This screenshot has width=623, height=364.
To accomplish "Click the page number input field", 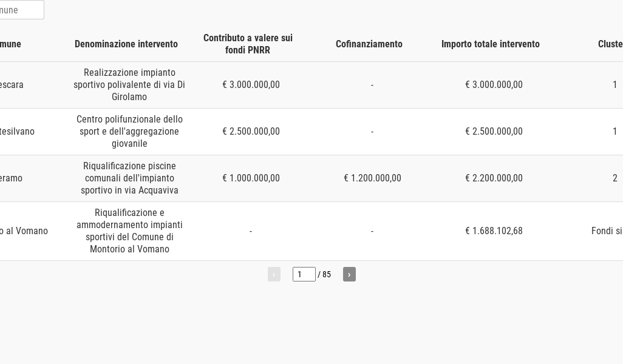I will tap(304, 274).
